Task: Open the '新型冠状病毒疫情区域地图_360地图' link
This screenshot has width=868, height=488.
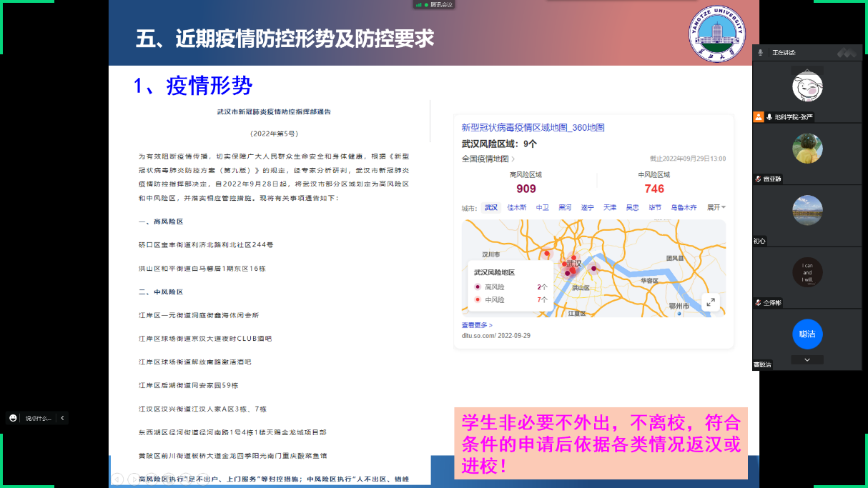Action: coord(533,127)
